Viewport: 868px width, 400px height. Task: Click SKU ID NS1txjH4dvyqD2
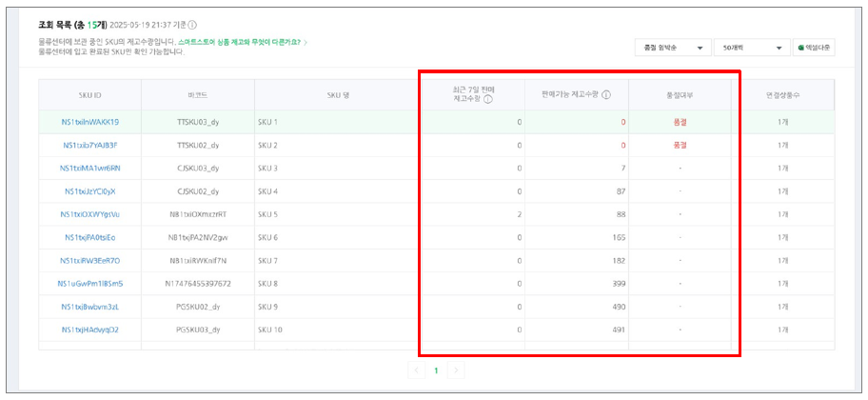[89, 330]
